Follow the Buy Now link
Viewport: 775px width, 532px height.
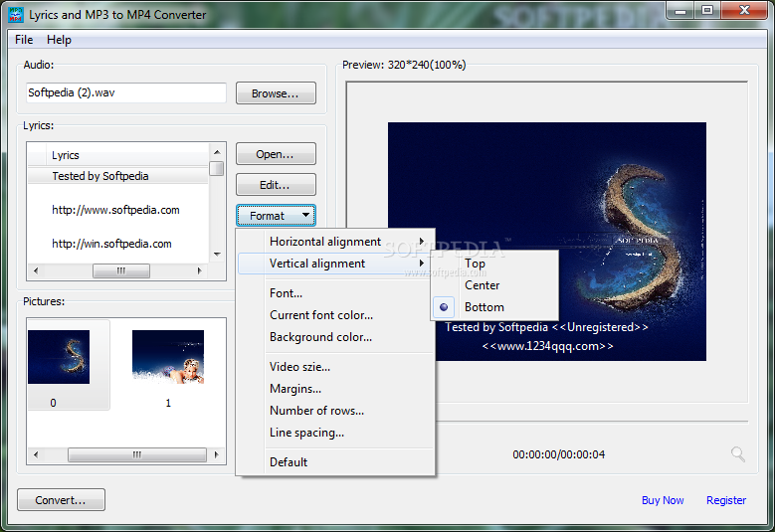(x=663, y=500)
